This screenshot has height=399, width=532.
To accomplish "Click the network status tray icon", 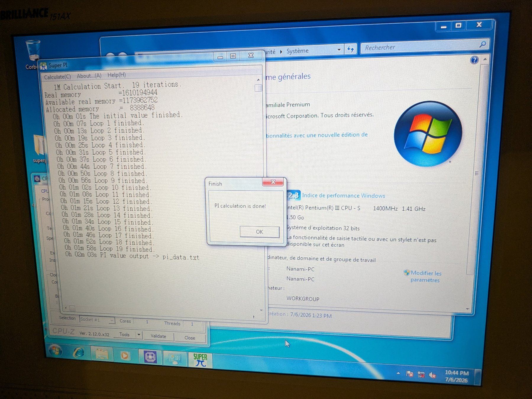I will 421,375.
